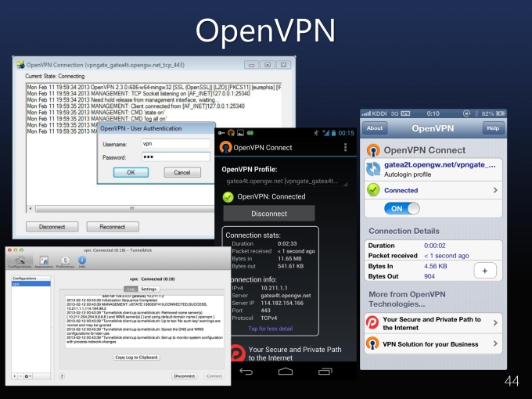Toggle the ON switch in iOS OpenVPN
The width and height of the screenshot is (532, 399).
click(x=401, y=208)
